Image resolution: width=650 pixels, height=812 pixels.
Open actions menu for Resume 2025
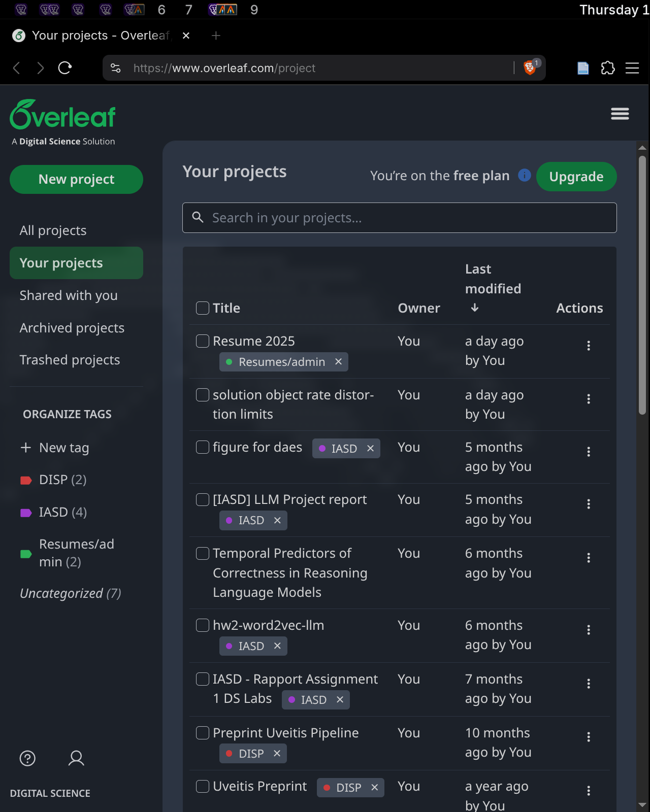[x=589, y=346]
